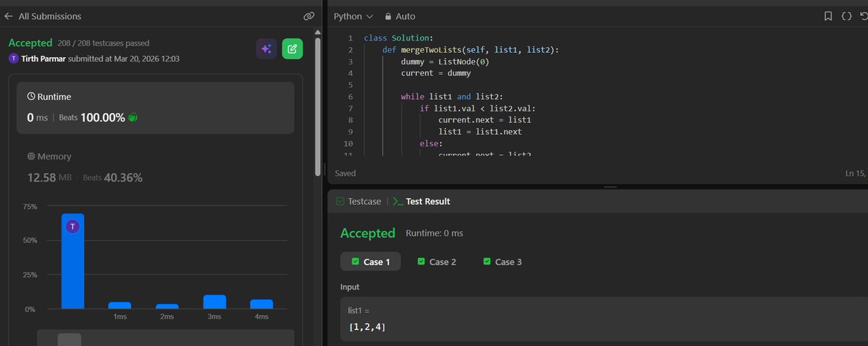Select the Case 2 tab
The image size is (868, 346).
[x=437, y=262]
